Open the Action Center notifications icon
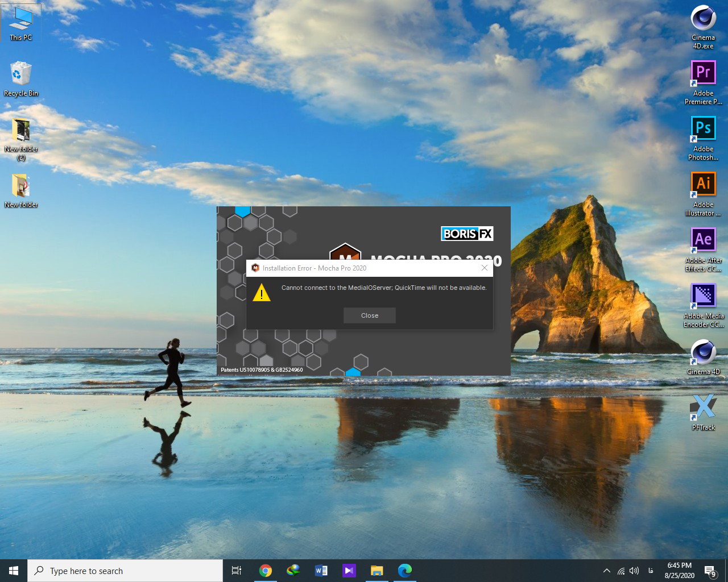This screenshot has height=582, width=728. pyautogui.click(x=710, y=571)
